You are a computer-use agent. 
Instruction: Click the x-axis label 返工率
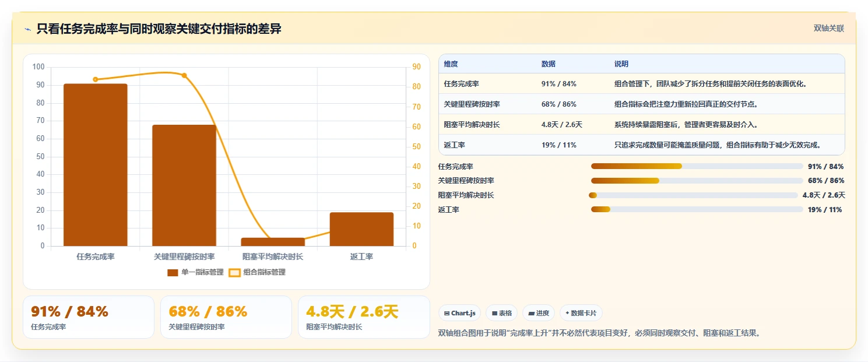tap(361, 256)
